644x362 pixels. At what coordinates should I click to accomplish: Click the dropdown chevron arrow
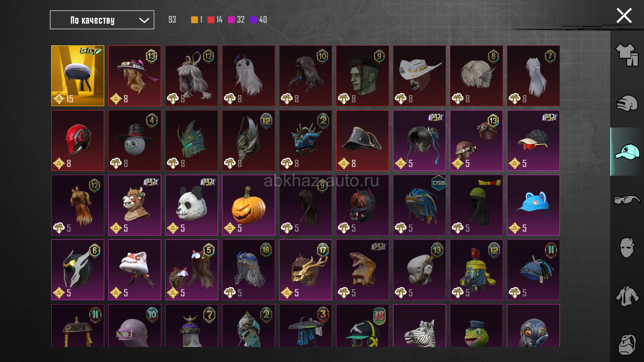click(144, 20)
